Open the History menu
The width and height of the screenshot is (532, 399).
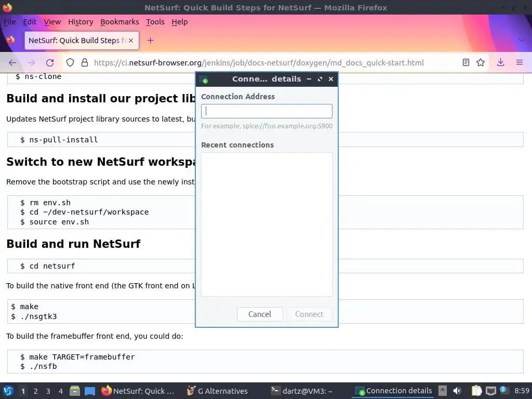[x=81, y=22]
